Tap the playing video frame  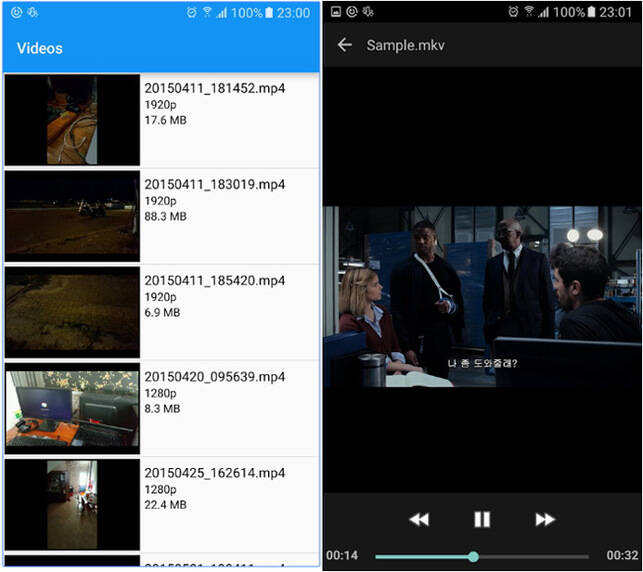pos(482,296)
